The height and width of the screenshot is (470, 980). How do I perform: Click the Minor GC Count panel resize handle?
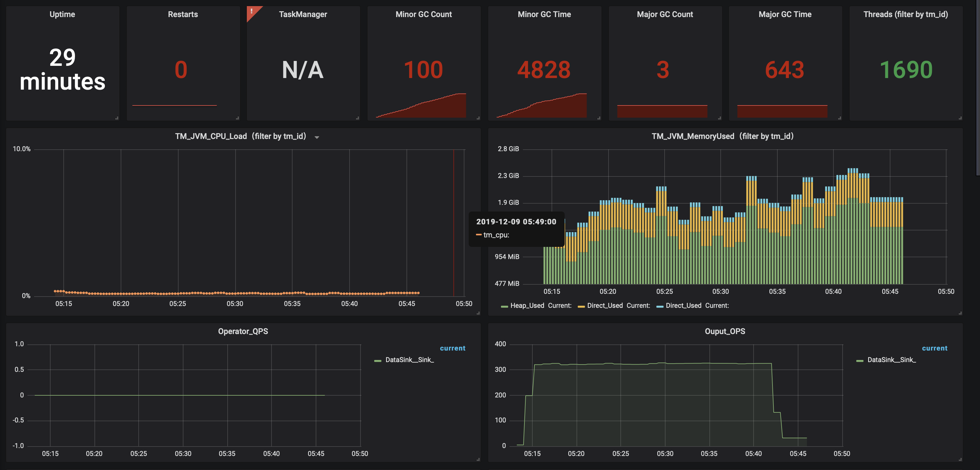click(x=478, y=118)
